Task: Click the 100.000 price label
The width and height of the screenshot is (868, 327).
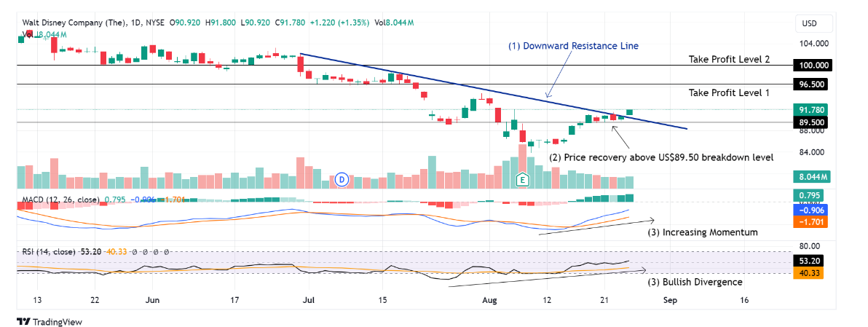Action: pos(814,66)
